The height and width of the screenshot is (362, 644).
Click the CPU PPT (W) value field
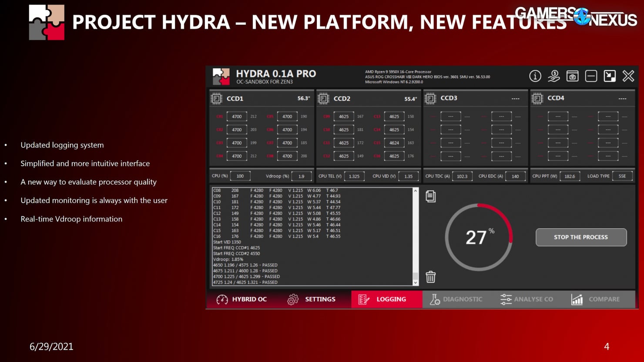click(x=570, y=176)
